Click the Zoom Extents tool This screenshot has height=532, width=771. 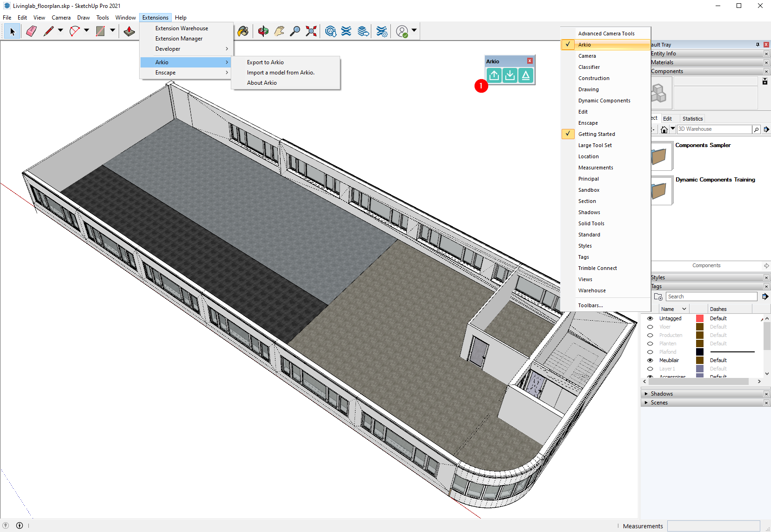coord(311,31)
